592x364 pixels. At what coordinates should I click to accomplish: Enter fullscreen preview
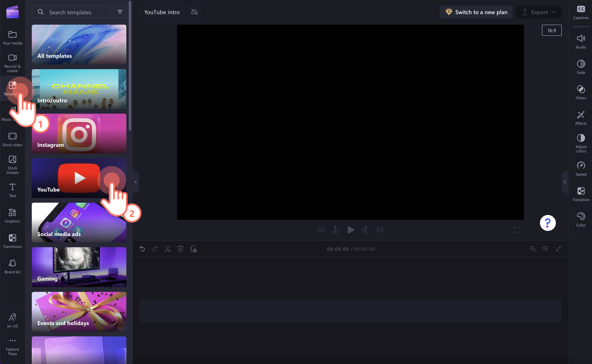coord(517,230)
